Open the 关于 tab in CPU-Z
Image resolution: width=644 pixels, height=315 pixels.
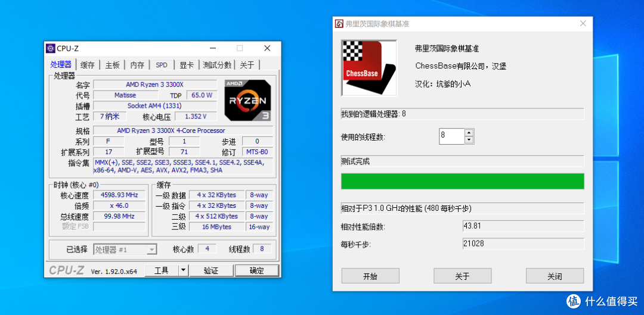coord(247,65)
